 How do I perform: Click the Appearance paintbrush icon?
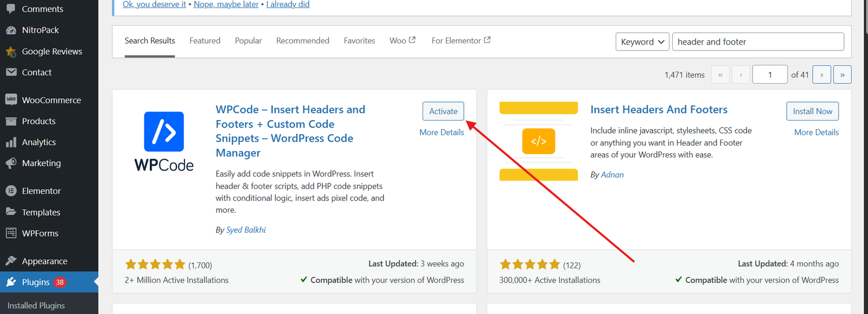click(x=11, y=261)
